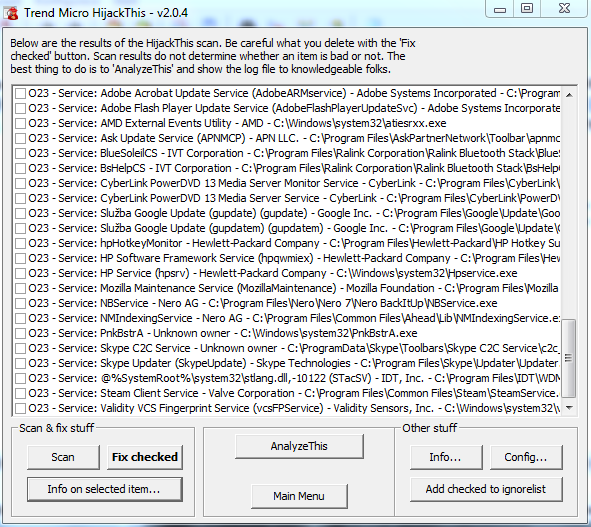The width and height of the screenshot is (591, 527).
Task: Check the Validity VCS Fingerprint Service box
Action: point(20,408)
